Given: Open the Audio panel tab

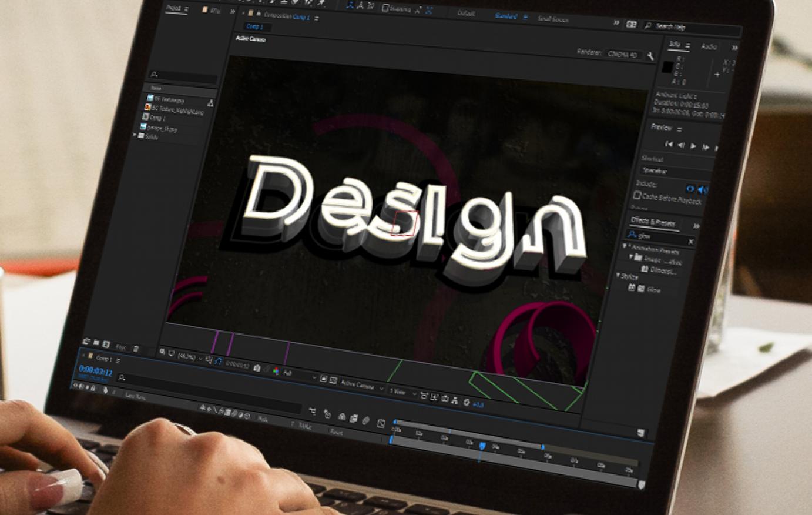Looking at the screenshot, I should pyautogui.click(x=709, y=46).
